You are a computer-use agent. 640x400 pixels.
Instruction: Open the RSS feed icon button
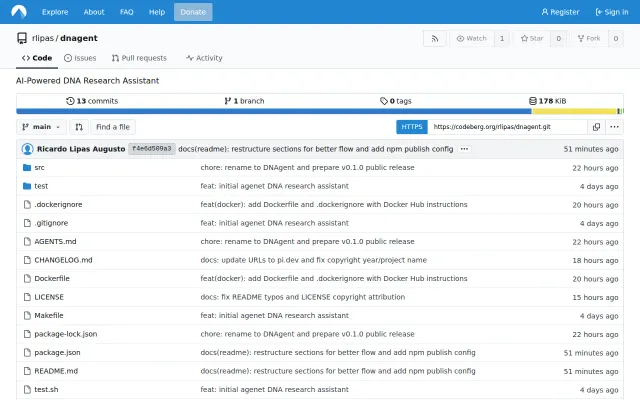[435, 38]
